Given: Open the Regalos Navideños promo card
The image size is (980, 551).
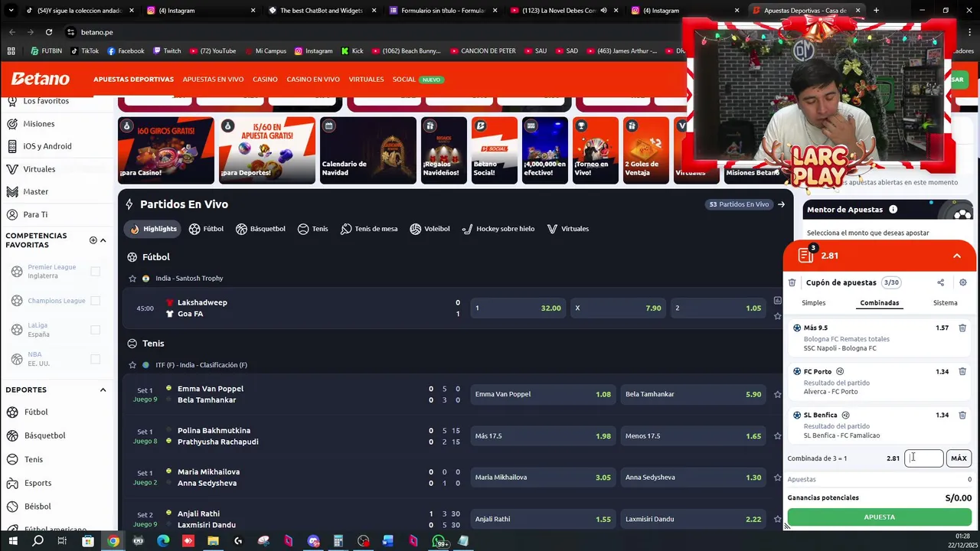Looking at the screenshot, I should click(x=443, y=150).
